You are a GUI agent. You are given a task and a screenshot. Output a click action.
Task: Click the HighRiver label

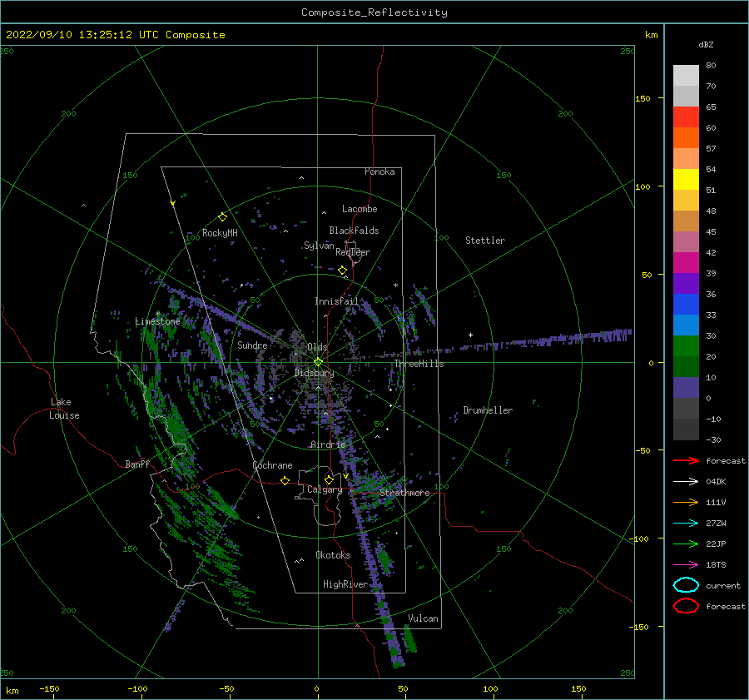point(345,584)
